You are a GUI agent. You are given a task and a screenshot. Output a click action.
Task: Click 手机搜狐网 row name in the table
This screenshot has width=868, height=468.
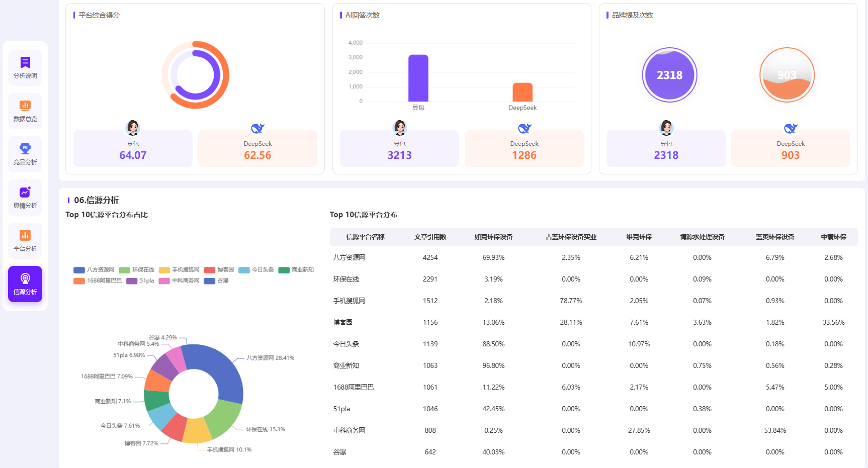(x=350, y=301)
